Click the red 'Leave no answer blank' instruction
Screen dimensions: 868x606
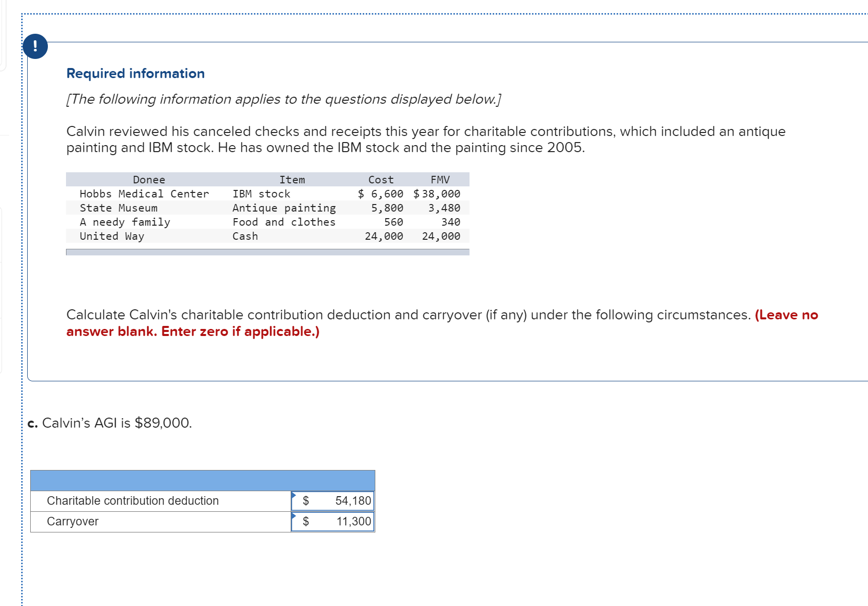click(442, 323)
